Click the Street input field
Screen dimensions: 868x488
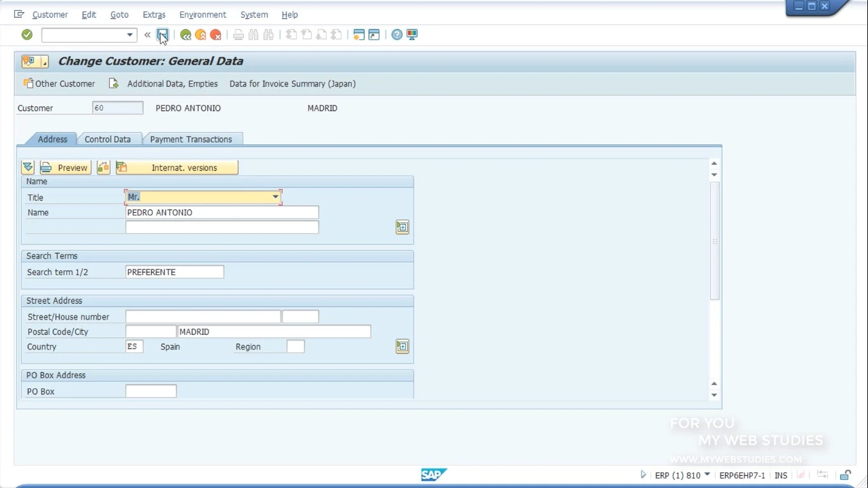pos(203,316)
